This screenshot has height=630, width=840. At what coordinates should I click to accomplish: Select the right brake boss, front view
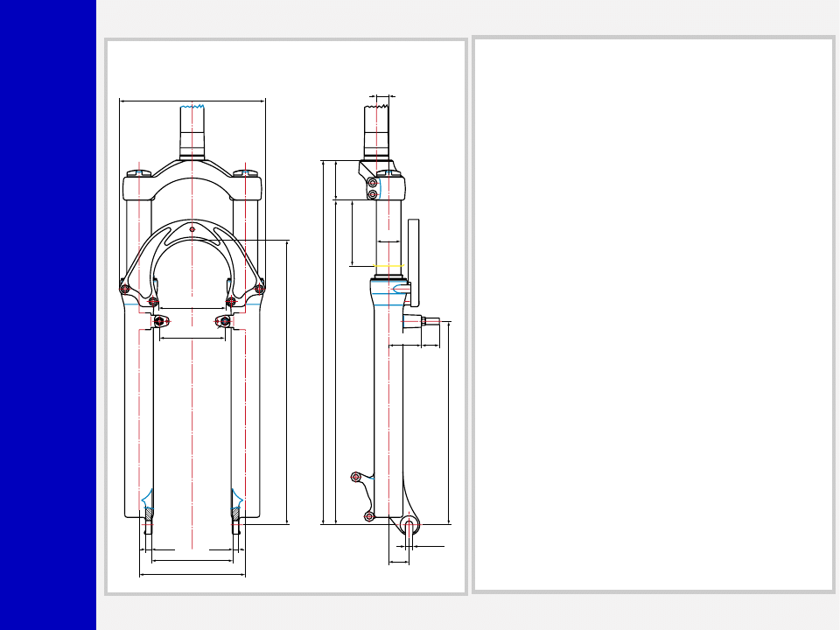tap(225, 322)
